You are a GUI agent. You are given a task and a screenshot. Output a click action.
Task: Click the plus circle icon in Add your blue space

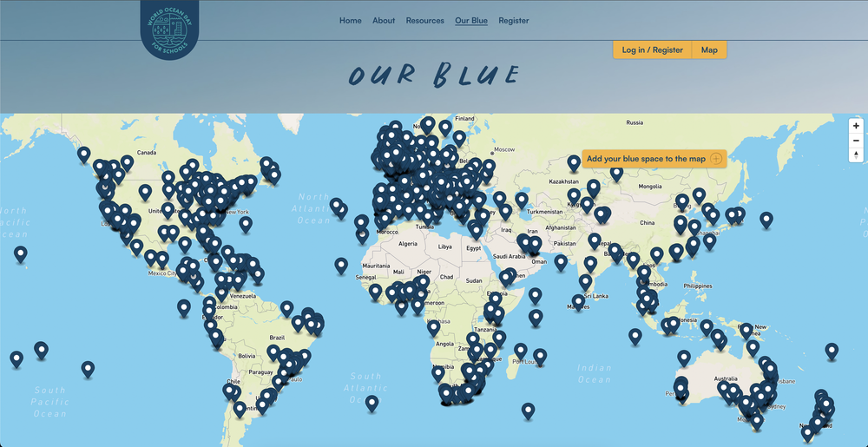tap(716, 159)
